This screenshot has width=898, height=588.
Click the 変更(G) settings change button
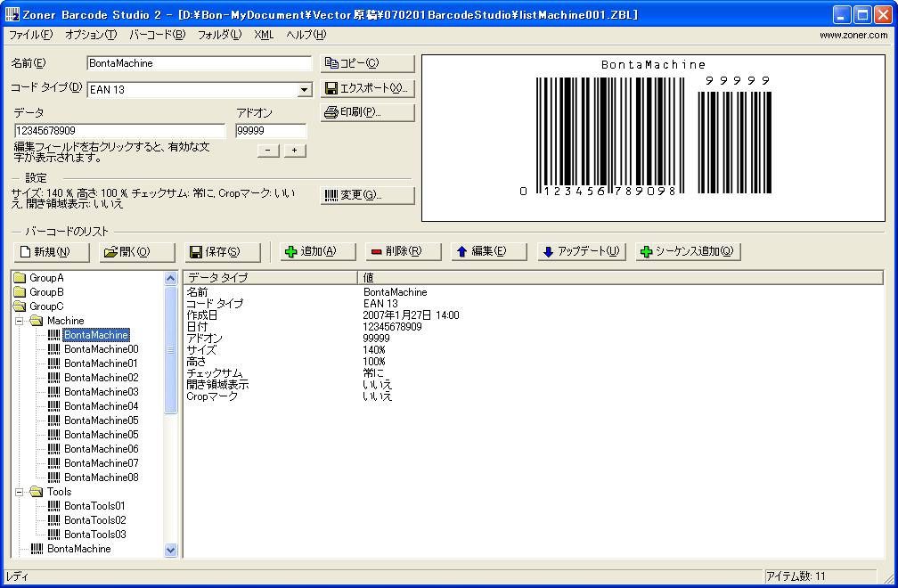coord(367,195)
